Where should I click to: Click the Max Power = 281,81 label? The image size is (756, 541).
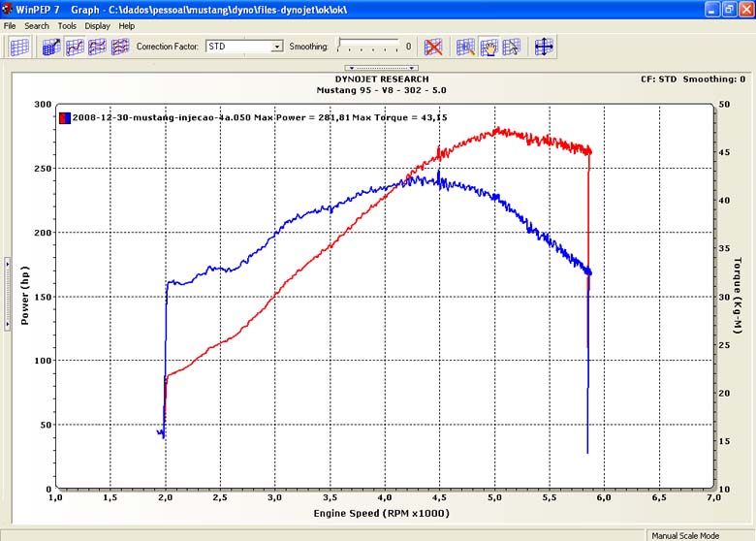click(x=301, y=117)
